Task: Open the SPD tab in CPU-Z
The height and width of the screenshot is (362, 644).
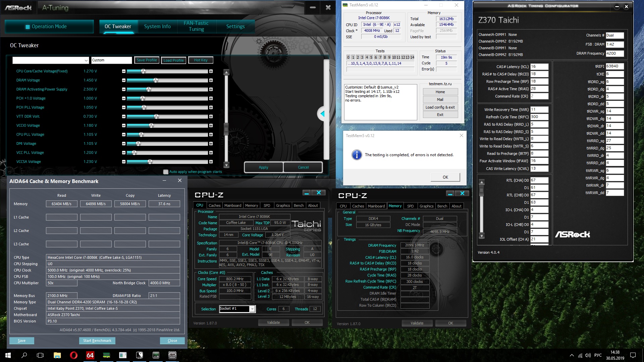Action: pos(267,205)
